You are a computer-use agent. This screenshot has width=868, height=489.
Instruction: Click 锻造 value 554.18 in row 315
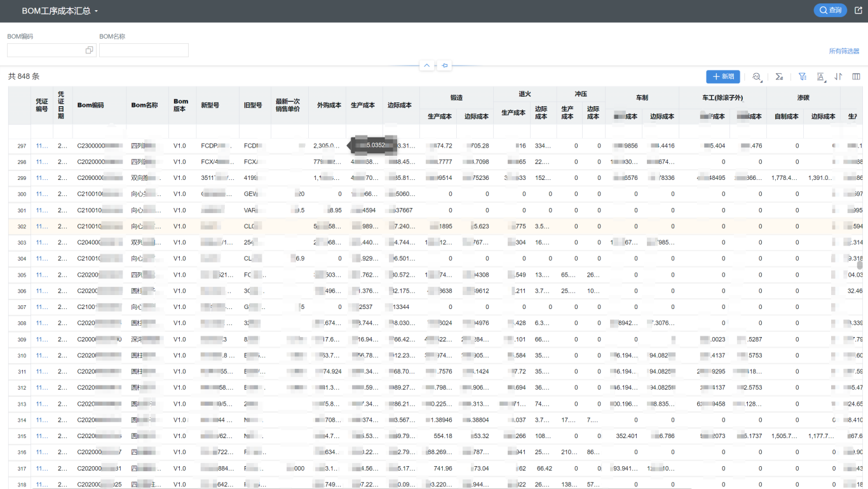(443, 436)
